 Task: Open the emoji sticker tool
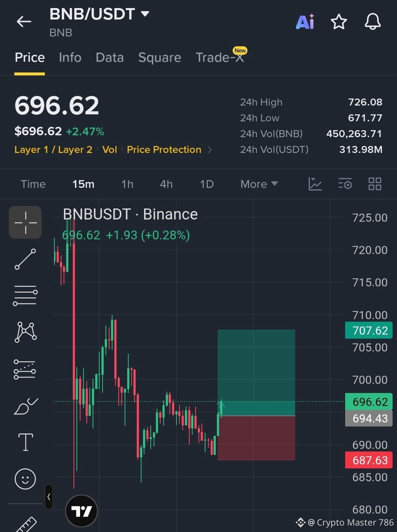coord(25,479)
